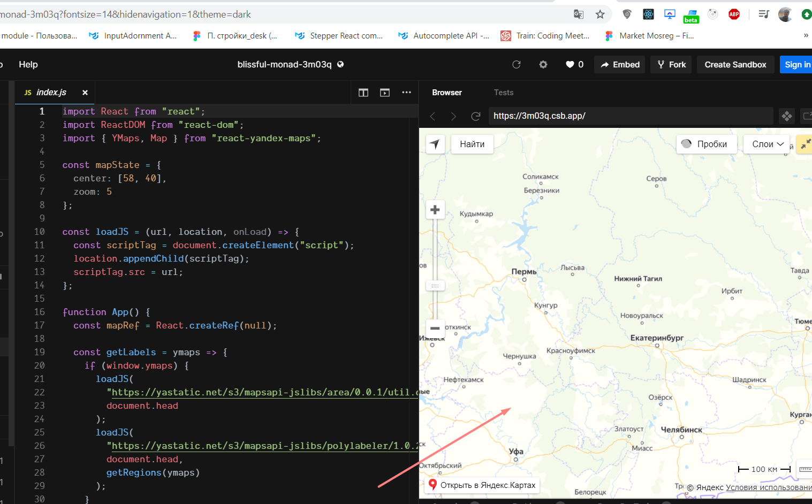This screenshot has height=504, width=812.
Task: Click the sandbox refresh icon
Action: [x=515, y=64]
